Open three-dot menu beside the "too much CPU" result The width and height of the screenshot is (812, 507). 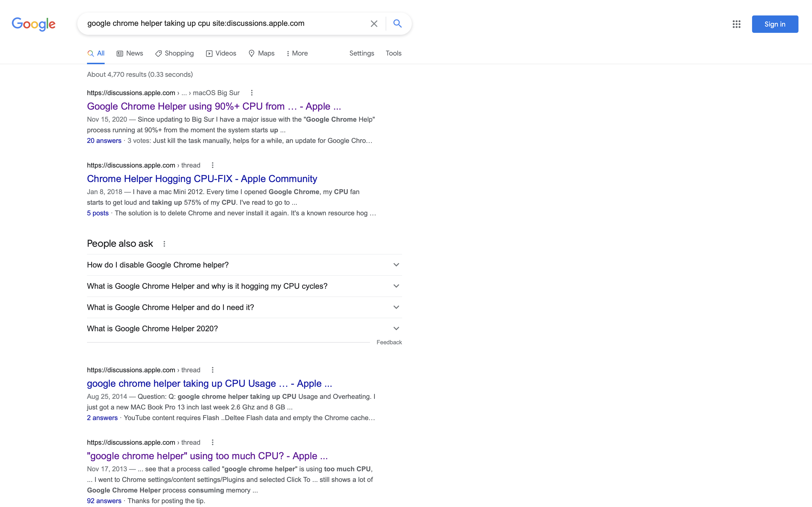[212, 442]
